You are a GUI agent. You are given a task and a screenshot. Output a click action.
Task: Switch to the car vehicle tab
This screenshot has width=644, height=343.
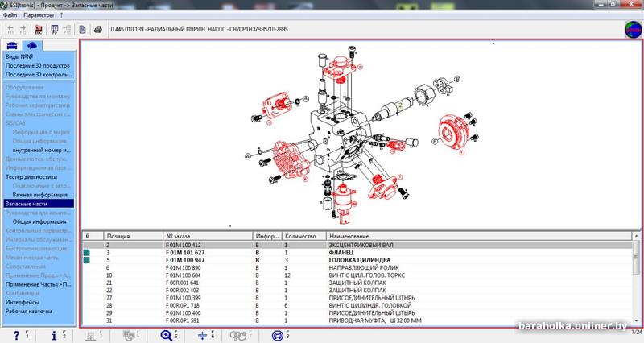[12, 45]
